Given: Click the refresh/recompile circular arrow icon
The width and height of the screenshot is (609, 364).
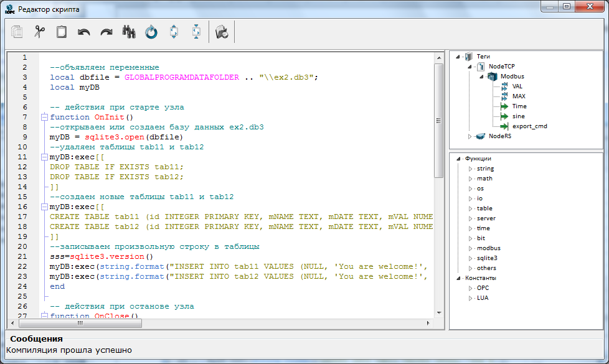Looking at the screenshot, I should [151, 31].
